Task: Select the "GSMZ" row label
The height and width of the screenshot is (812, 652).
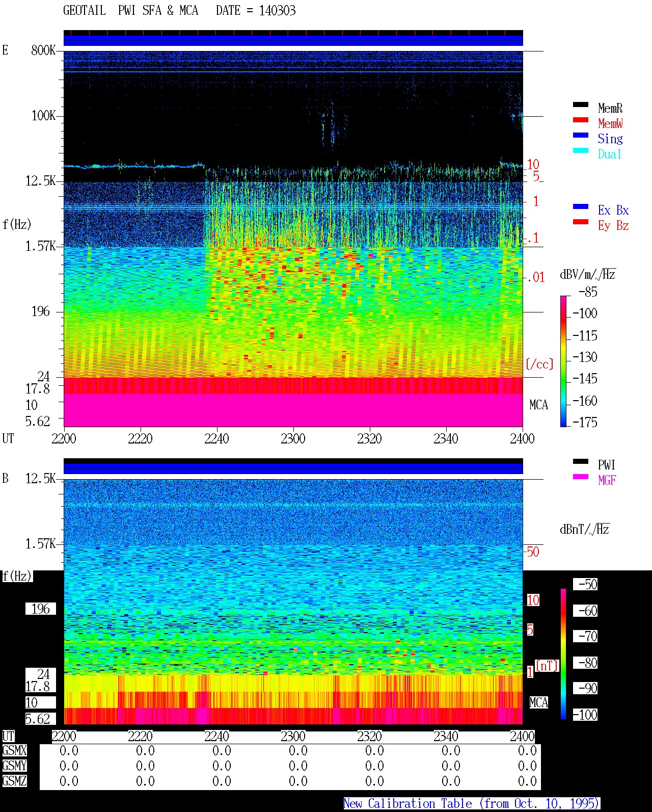Action: point(14,781)
